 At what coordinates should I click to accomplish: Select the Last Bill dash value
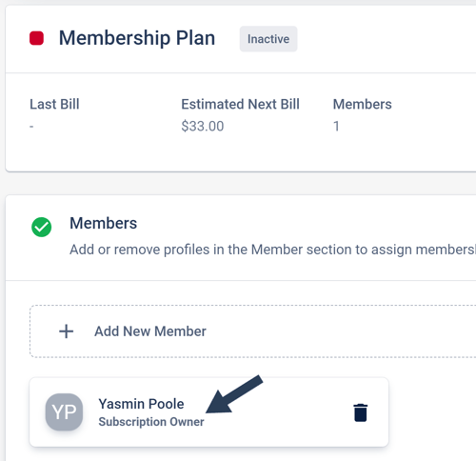pos(31,127)
